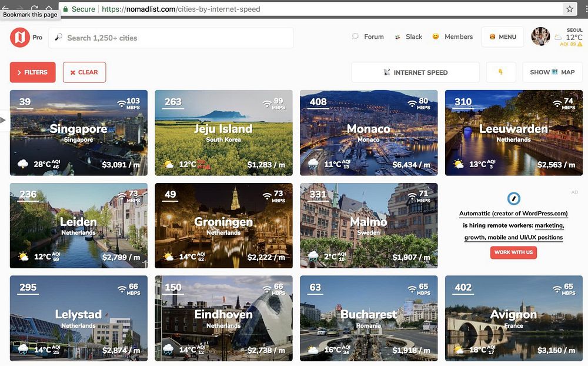Click the wifi icon on Avignon card
The height and width of the screenshot is (366, 588).
click(x=557, y=289)
